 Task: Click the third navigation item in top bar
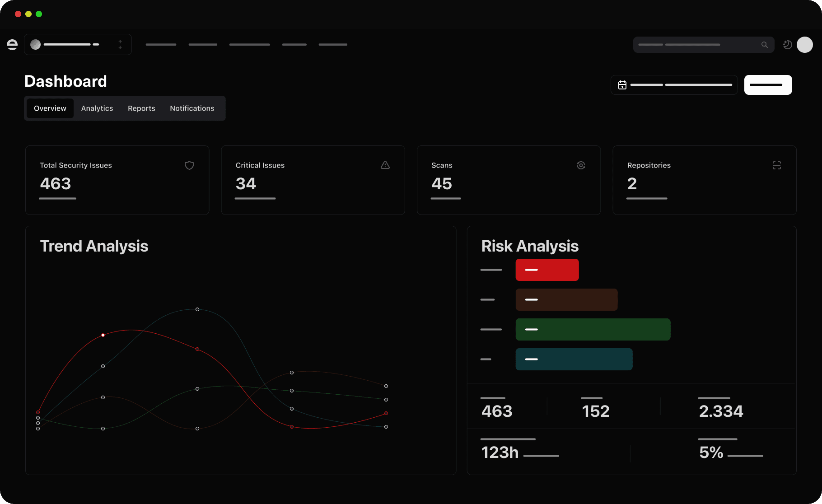coord(249,45)
